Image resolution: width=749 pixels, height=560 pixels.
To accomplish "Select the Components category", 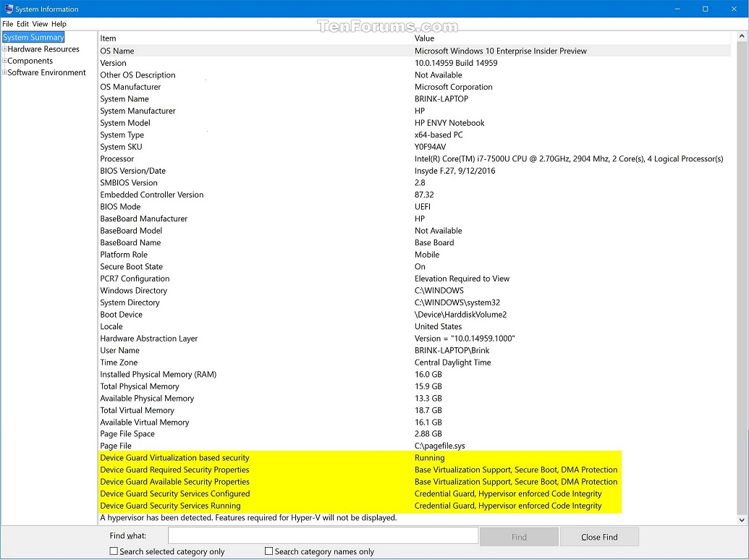I will point(30,61).
